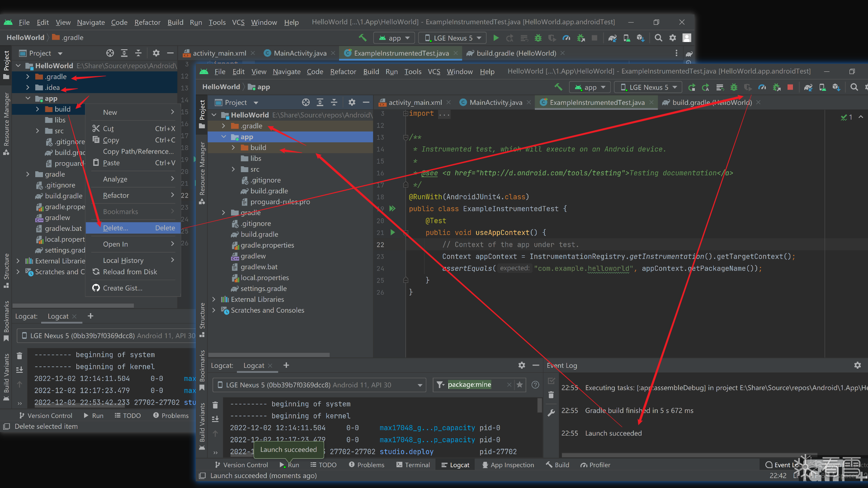Click Sync Project with Gradle Files icon
Screen dimensions: 868x488
(x=808, y=87)
